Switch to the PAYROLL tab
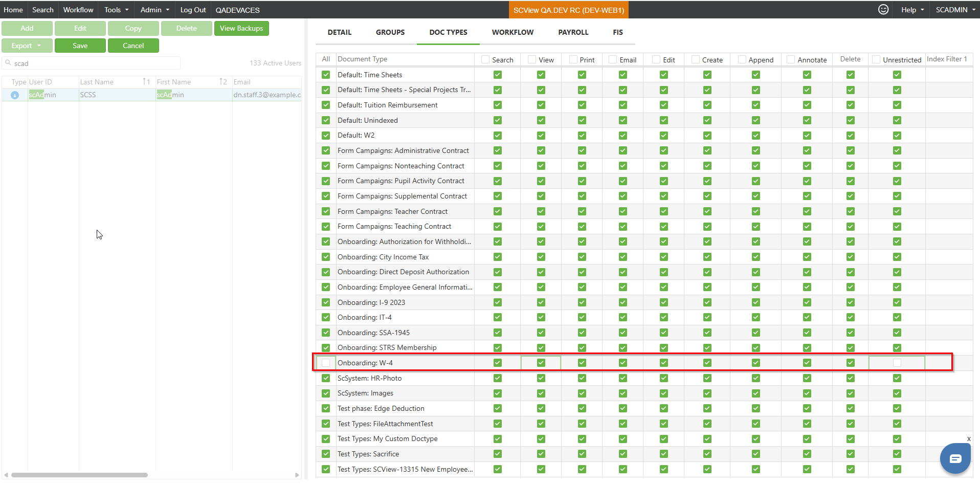 (x=573, y=32)
